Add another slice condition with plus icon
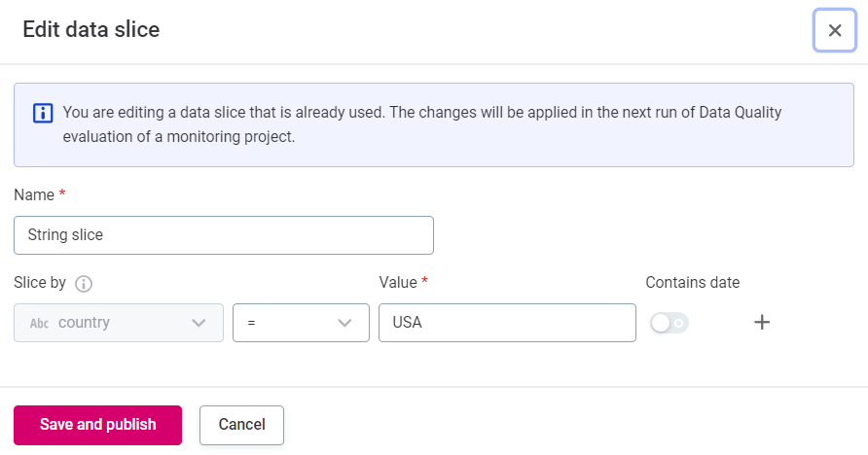The image size is (868, 455). point(763,323)
